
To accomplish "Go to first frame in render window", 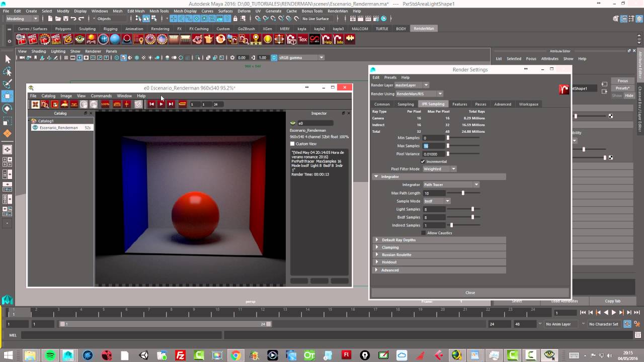I will [151, 104].
